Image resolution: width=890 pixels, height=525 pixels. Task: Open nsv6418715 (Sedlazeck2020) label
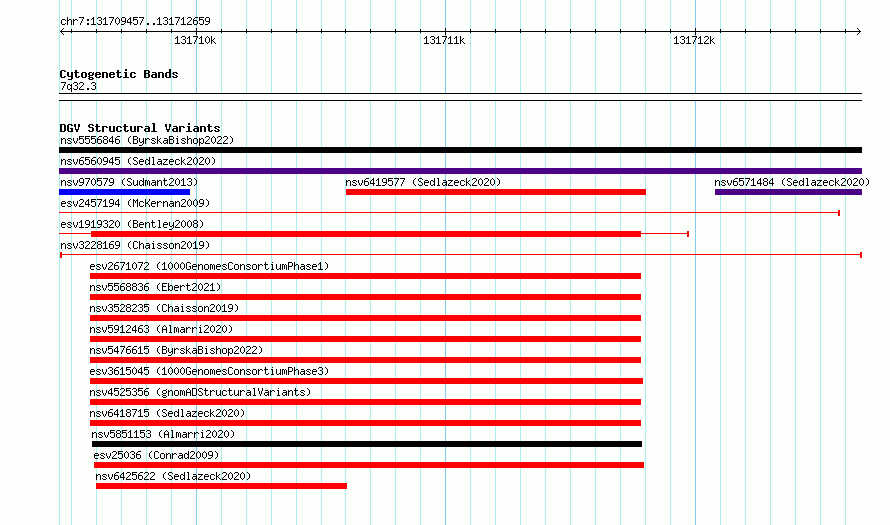click(x=167, y=413)
